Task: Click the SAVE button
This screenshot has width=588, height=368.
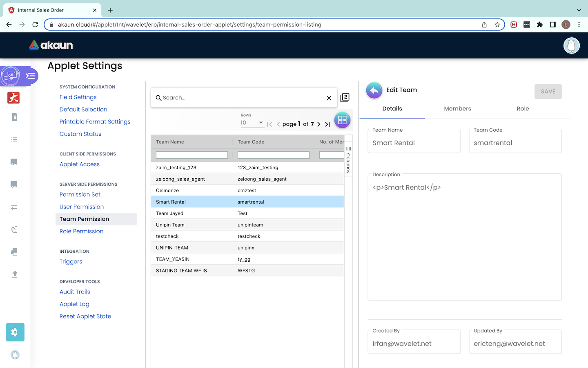Action: click(x=548, y=92)
